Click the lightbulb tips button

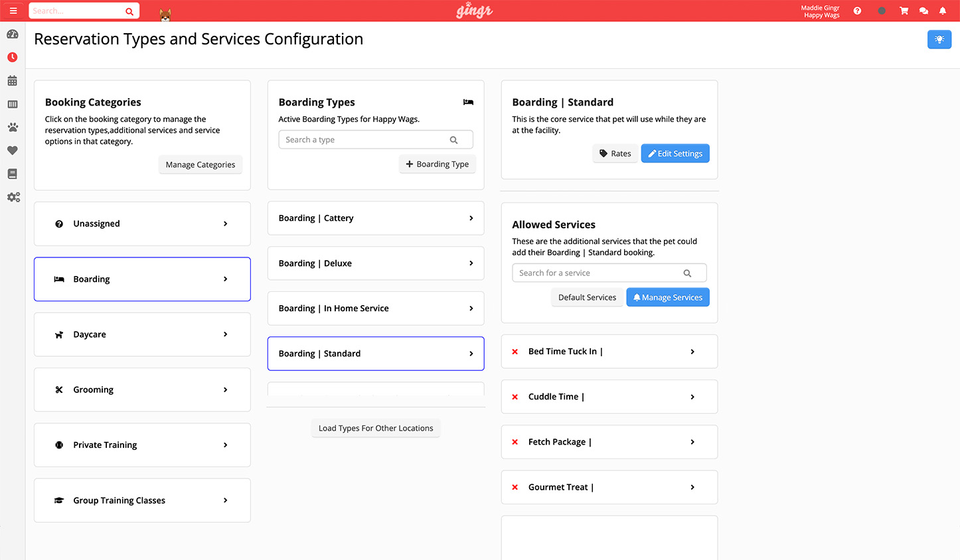pyautogui.click(x=939, y=40)
